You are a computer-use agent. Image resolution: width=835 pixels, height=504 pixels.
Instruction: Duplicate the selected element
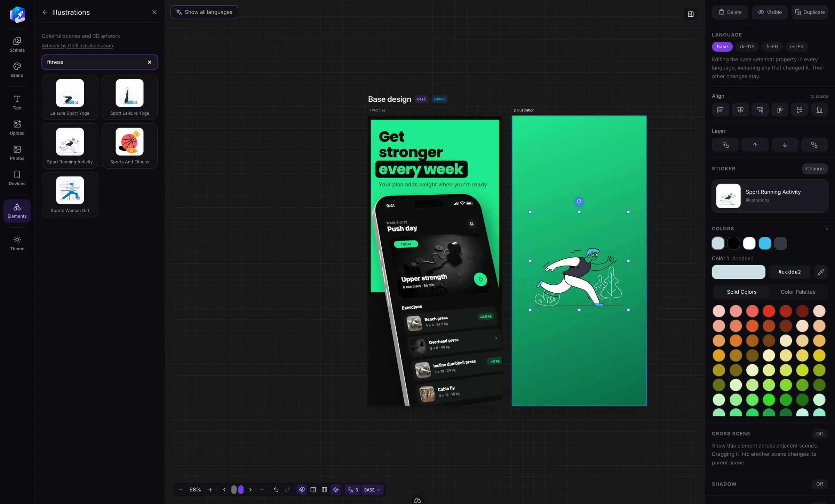[810, 12]
